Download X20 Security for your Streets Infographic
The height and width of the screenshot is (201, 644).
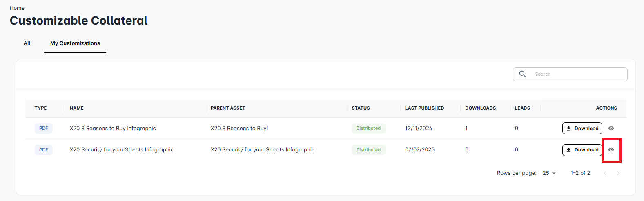(x=582, y=150)
